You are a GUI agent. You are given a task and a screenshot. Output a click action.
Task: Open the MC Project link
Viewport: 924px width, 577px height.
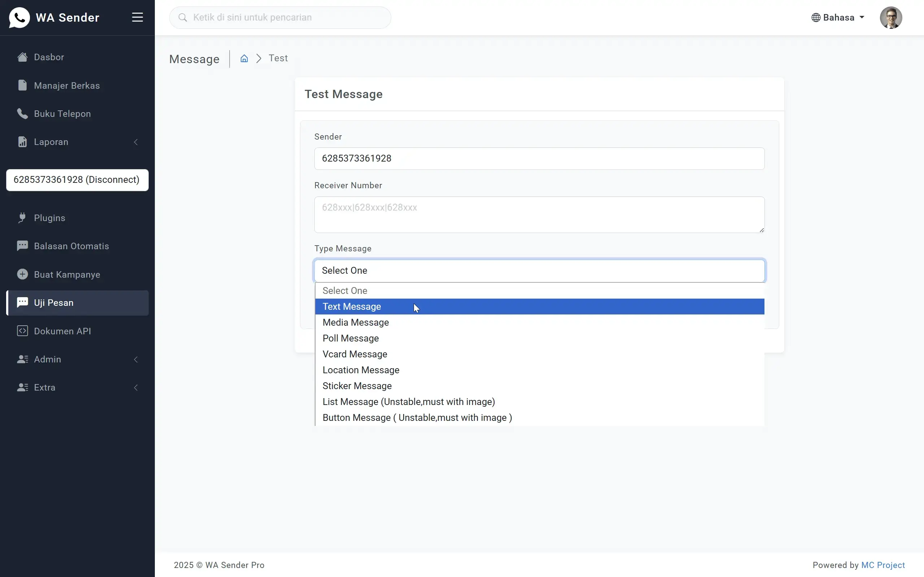point(884,565)
